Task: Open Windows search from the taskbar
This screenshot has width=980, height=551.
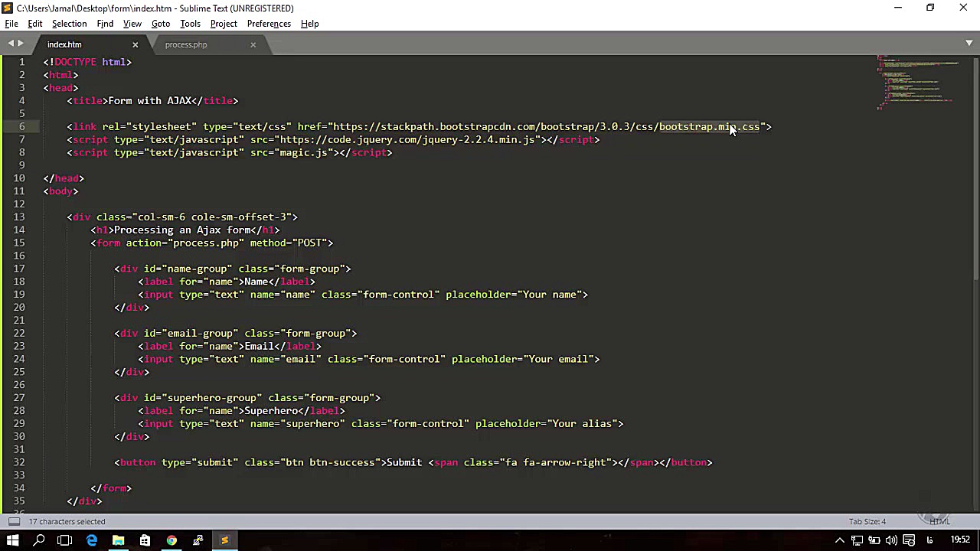Action: coord(39,540)
